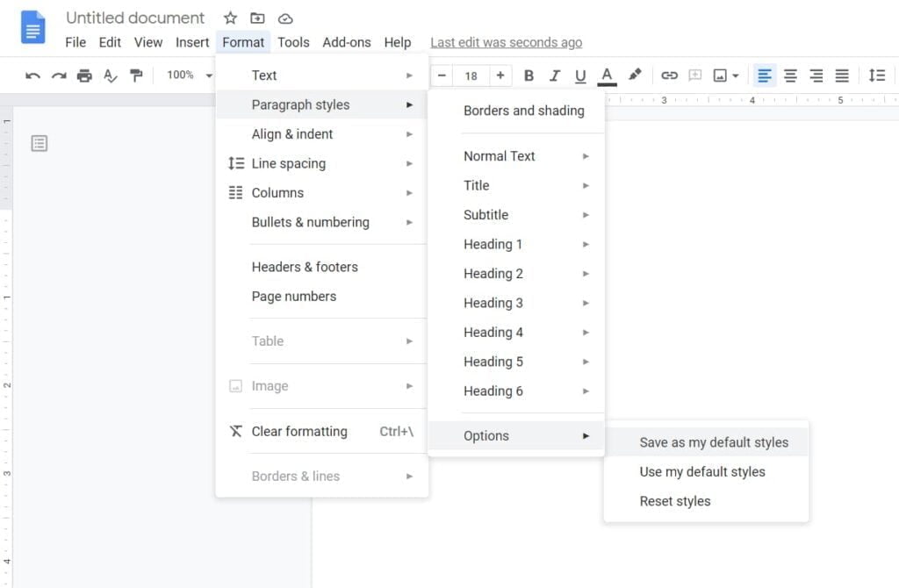Viewport: 899px width, 588px height.
Task: Click the Insert link icon
Action: coord(669,75)
